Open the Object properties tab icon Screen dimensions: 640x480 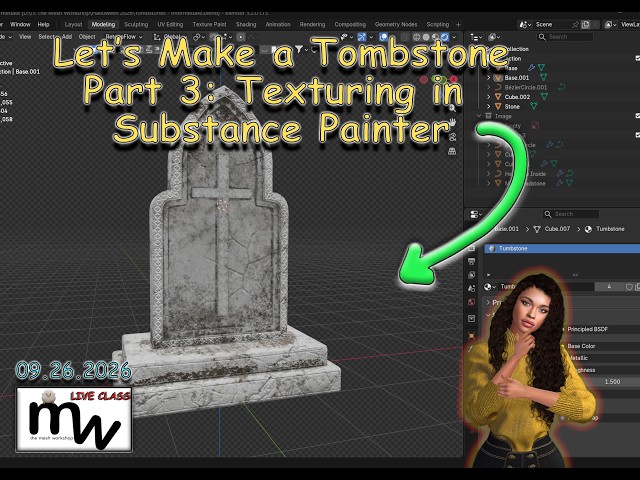click(471, 336)
